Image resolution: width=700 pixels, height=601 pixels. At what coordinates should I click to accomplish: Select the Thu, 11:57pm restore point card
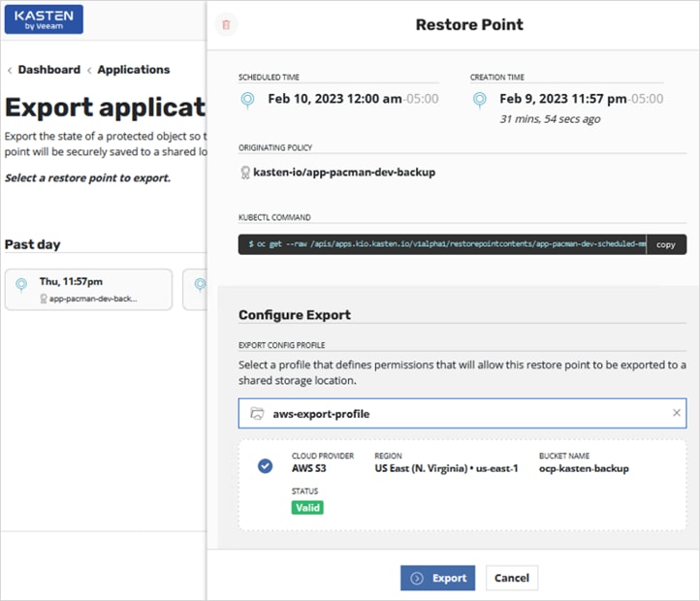coord(88,289)
